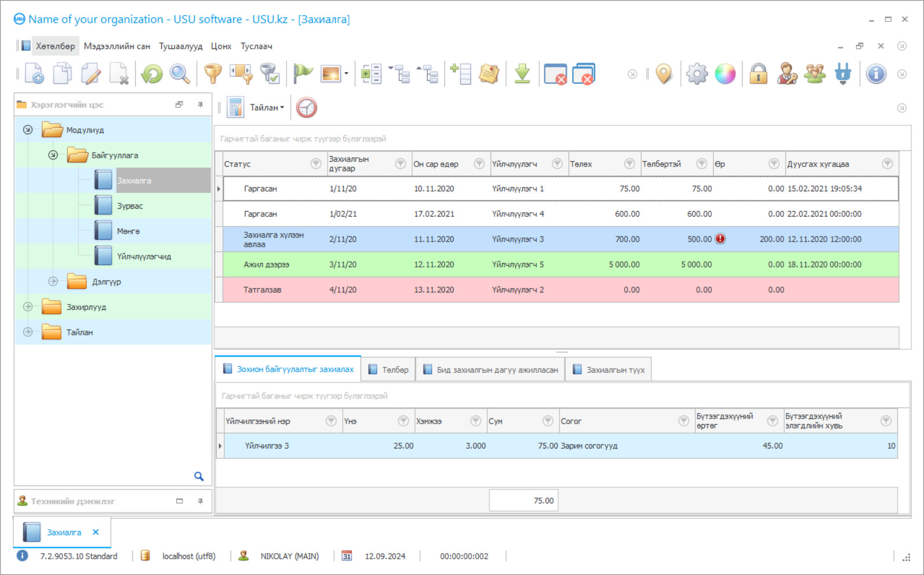
Task: Select Үйлчлүүлэгчид in the modules tree
Action: 144,257
